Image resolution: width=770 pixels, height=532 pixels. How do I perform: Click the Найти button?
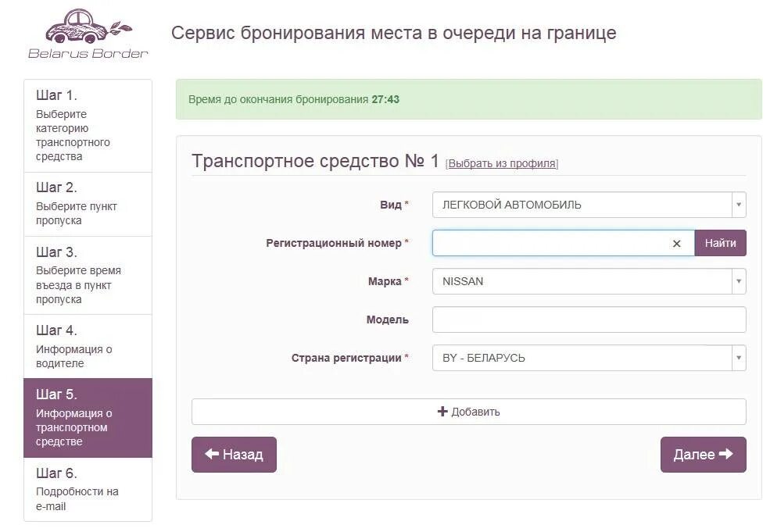pyautogui.click(x=720, y=243)
